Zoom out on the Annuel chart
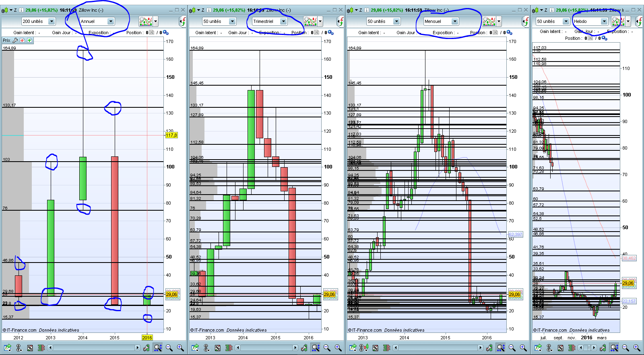Viewport: 644px width, 355px height. (x=169, y=348)
